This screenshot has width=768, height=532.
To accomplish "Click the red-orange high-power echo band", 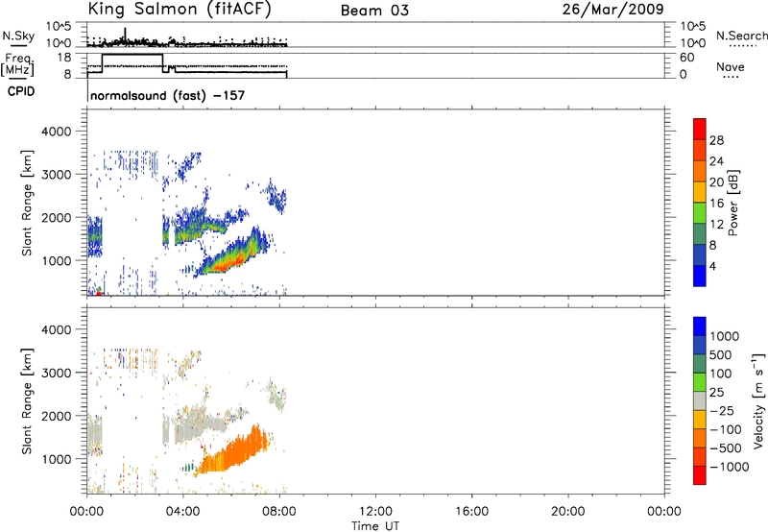I will [x=229, y=261].
